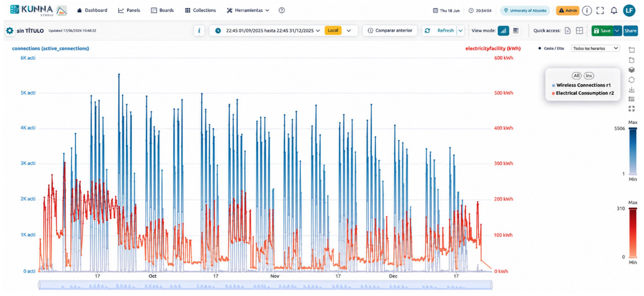Expand the Save button options arrow
Screen dimensions: 644x296
point(617,31)
